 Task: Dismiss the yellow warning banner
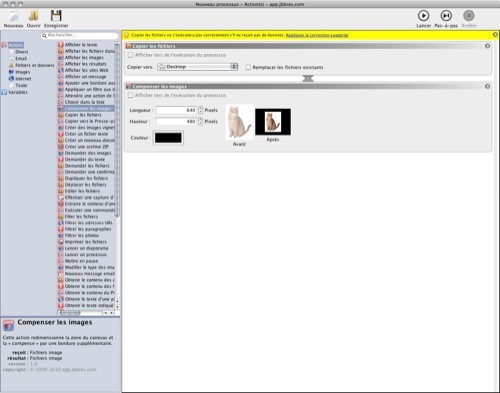coord(495,35)
